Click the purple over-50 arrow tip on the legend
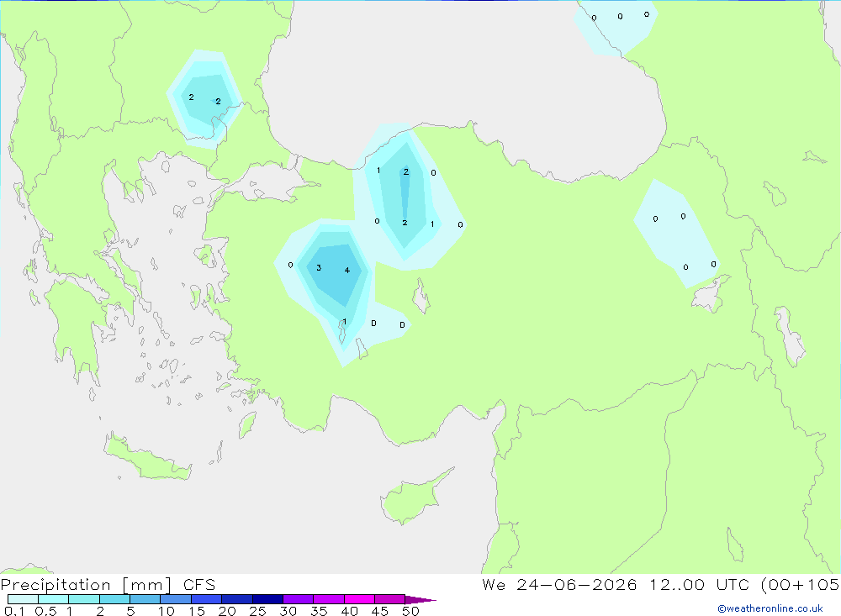Image resolution: width=841 pixels, height=616 pixels. point(420,600)
